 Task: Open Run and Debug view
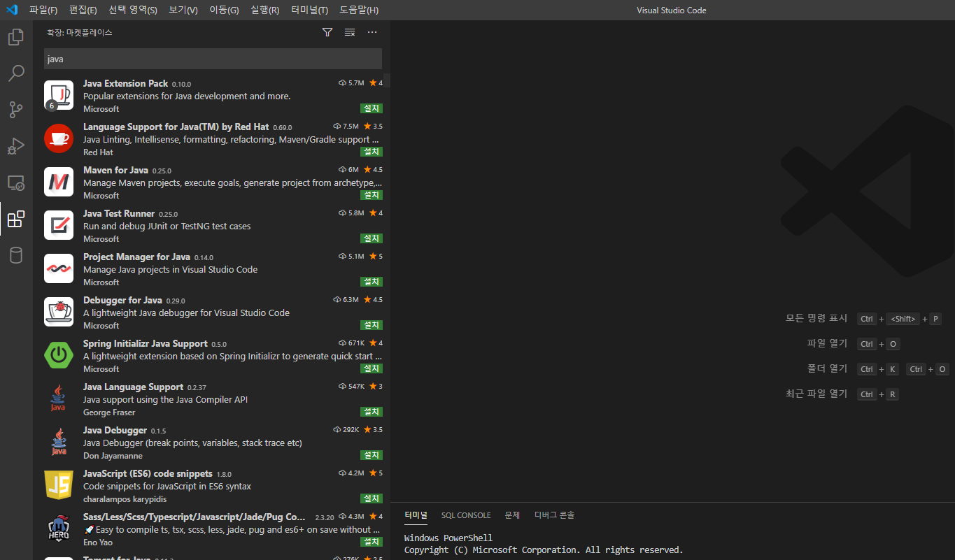pyautogui.click(x=16, y=146)
